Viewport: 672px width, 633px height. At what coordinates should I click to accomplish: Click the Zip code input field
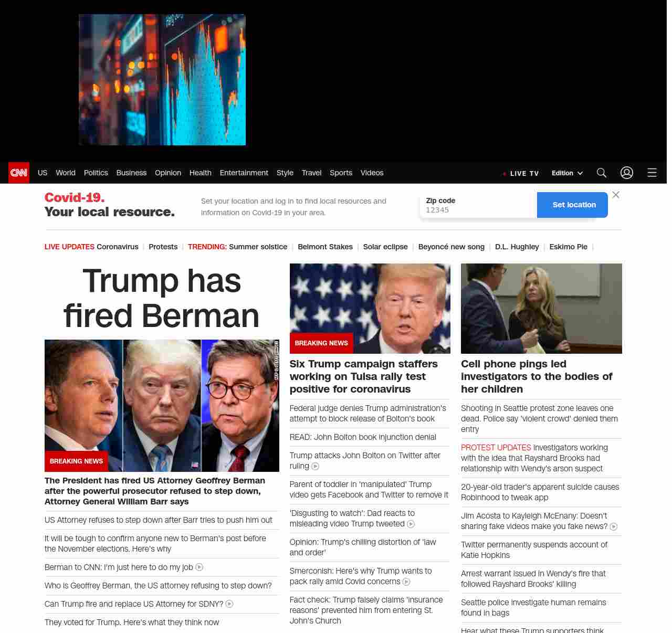[x=478, y=205]
